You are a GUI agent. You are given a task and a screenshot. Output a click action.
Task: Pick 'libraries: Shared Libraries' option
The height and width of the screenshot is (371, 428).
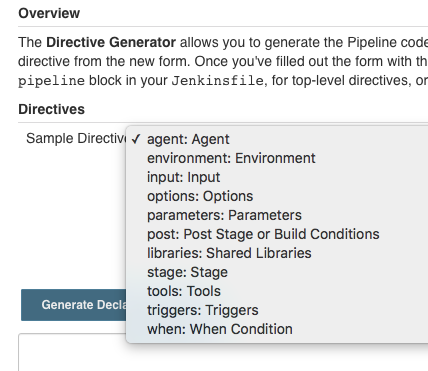click(277, 253)
